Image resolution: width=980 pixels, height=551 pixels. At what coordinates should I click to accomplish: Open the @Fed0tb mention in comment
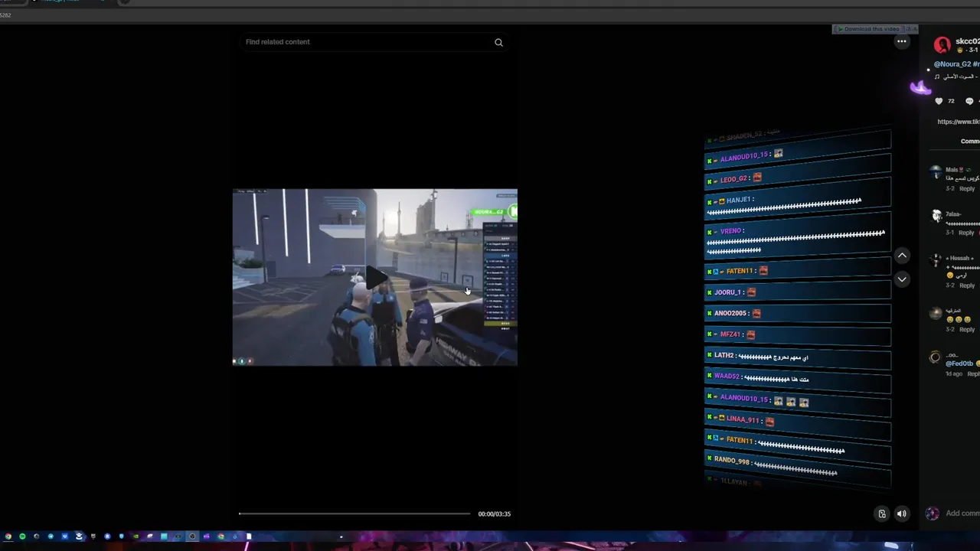(x=959, y=364)
